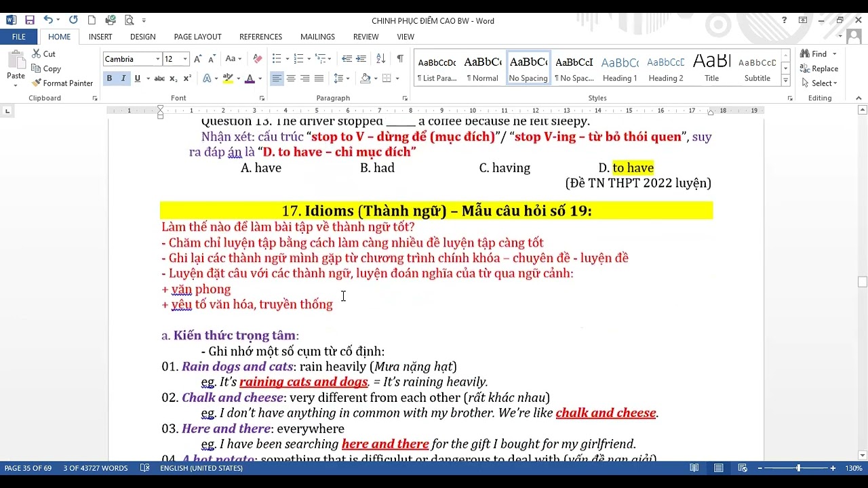Shrink the font size

[212, 59]
